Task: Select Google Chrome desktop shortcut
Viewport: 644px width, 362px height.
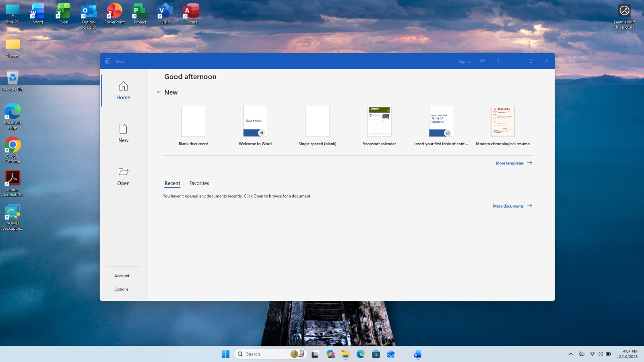Action: pos(12,150)
